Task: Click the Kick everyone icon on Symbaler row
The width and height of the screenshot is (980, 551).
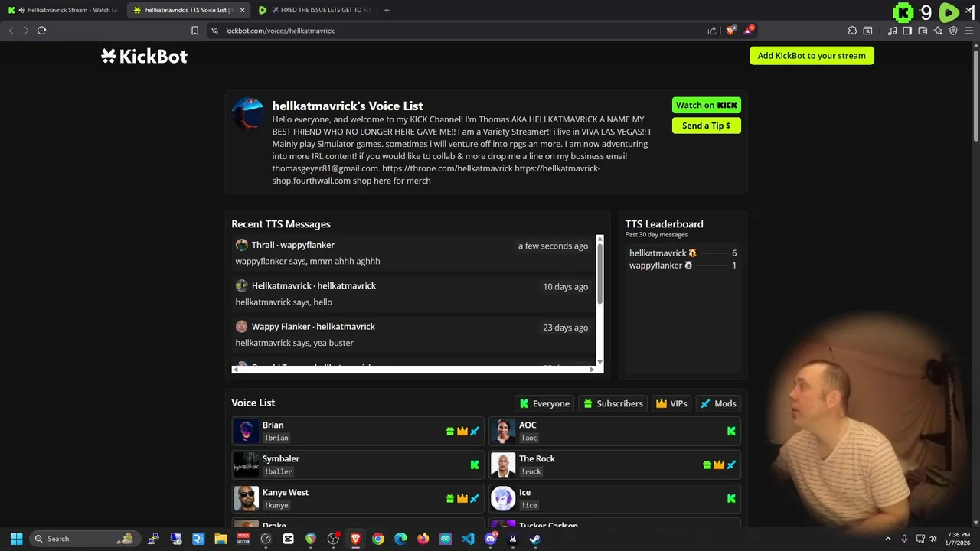Action: click(x=475, y=465)
